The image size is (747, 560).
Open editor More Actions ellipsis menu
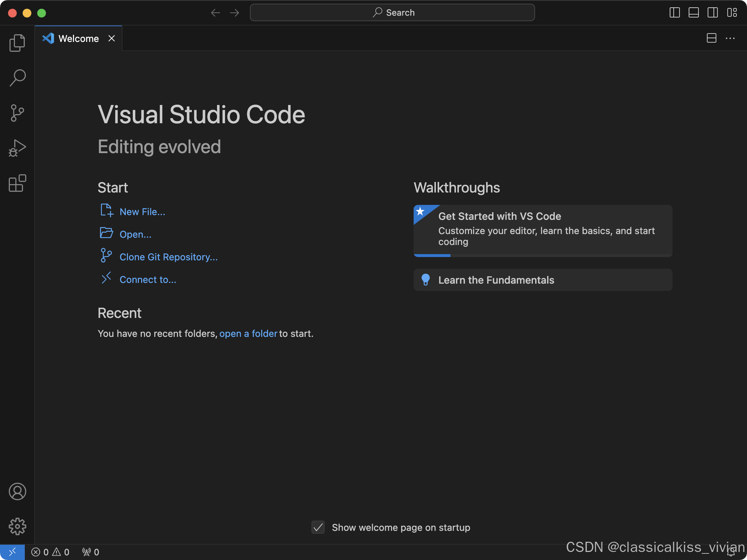coord(730,38)
